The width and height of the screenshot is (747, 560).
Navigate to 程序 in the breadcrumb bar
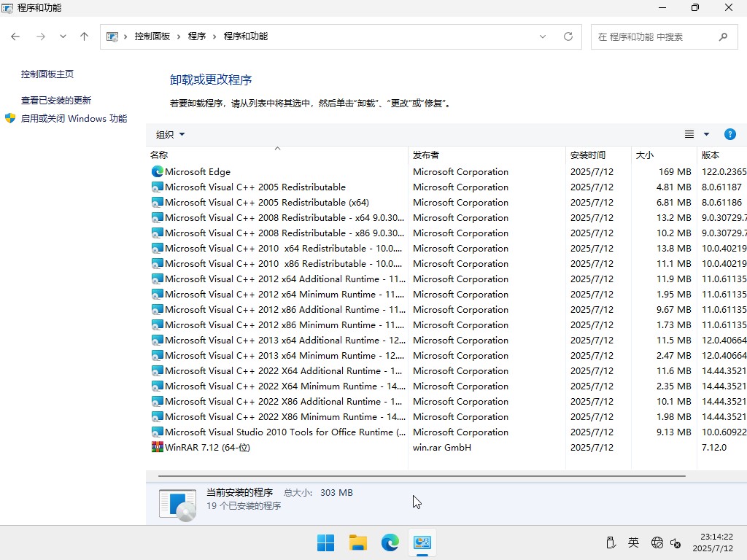point(197,36)
